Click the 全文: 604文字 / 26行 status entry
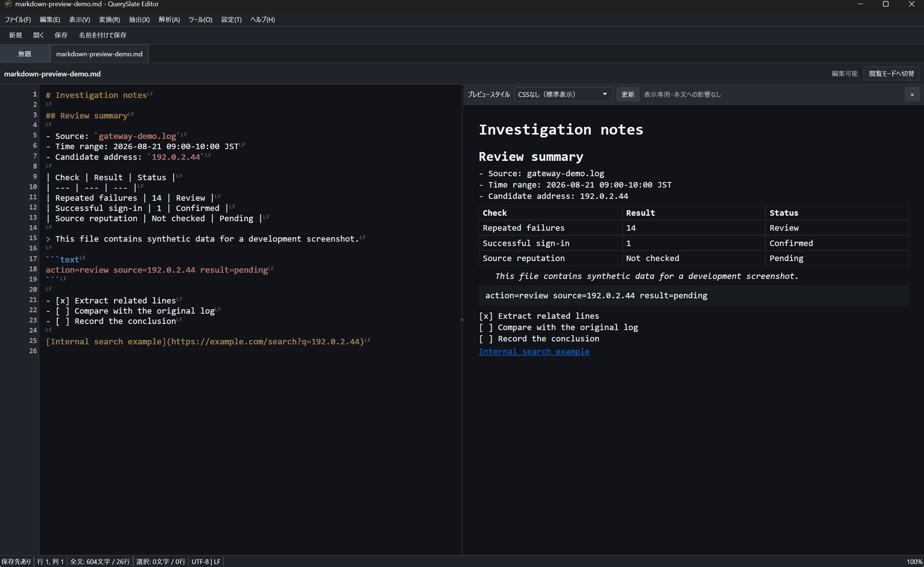The width and height of the screenshot is (924, 567). (x=100, y=562)
